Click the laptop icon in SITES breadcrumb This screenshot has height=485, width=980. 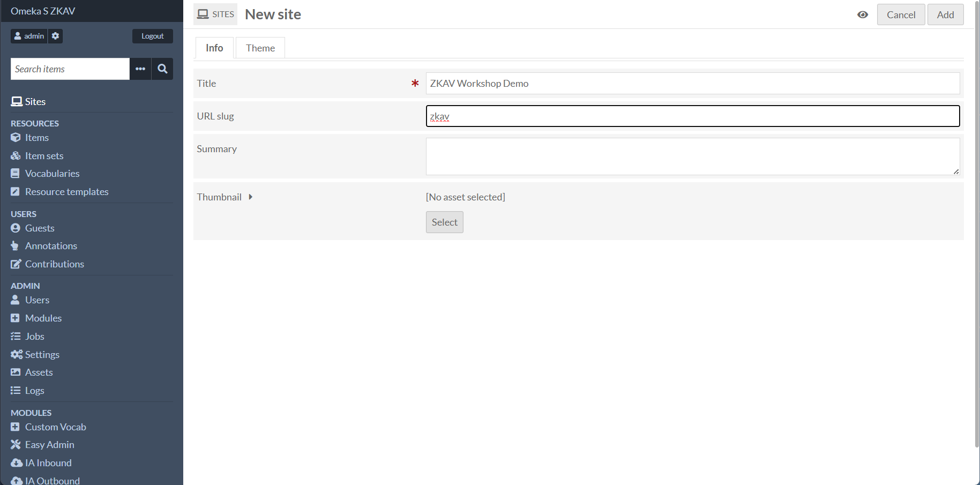pos(203,14)
